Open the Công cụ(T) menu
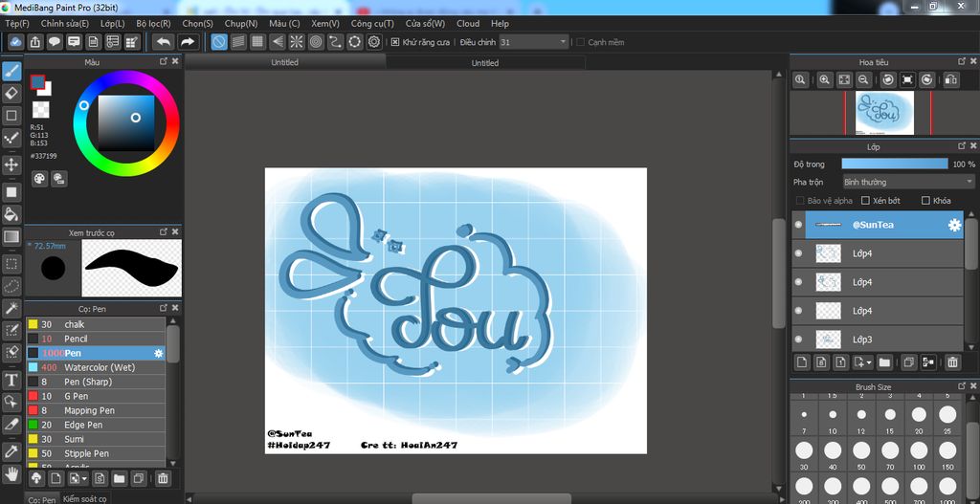This screenshot has height=504, width=980. [x=372, y=24]
